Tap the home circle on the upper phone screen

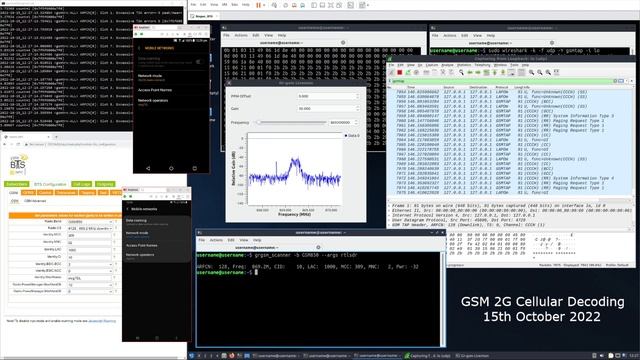[171, 168]
